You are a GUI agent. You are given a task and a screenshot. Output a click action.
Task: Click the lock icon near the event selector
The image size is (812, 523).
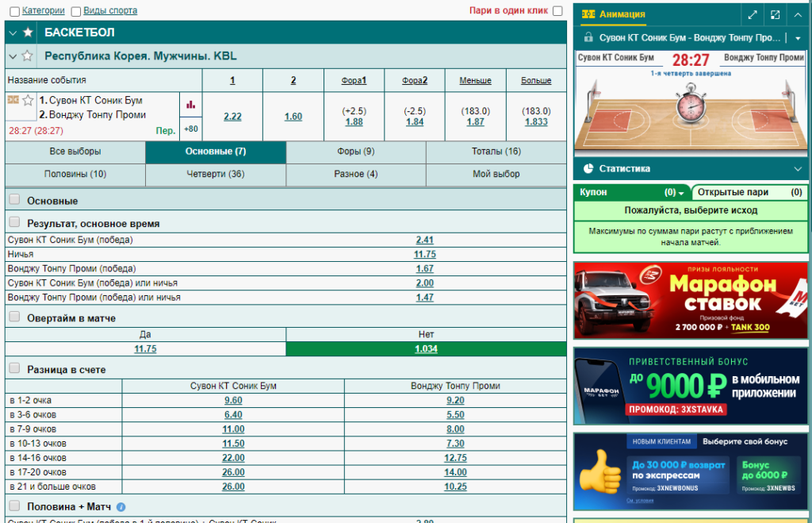(588, 37)
